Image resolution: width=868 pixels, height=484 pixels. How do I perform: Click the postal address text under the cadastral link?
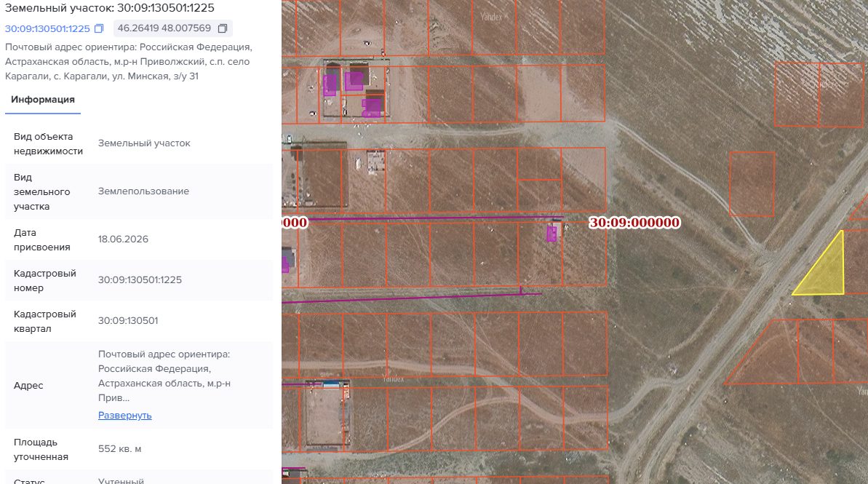tap(129, 61)
